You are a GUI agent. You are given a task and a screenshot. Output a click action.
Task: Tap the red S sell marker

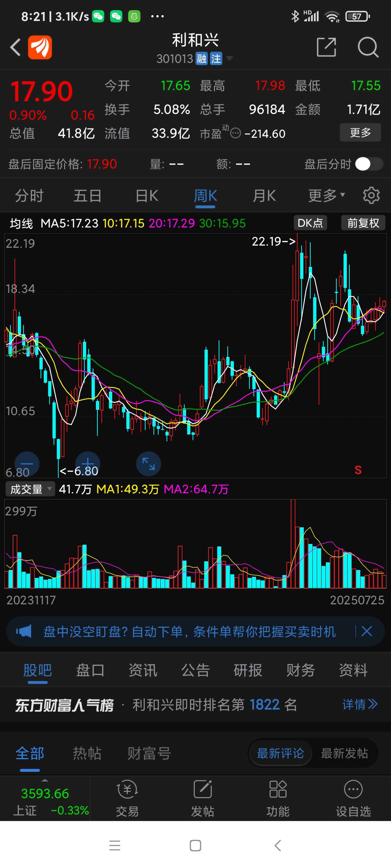tap(358, 470)
